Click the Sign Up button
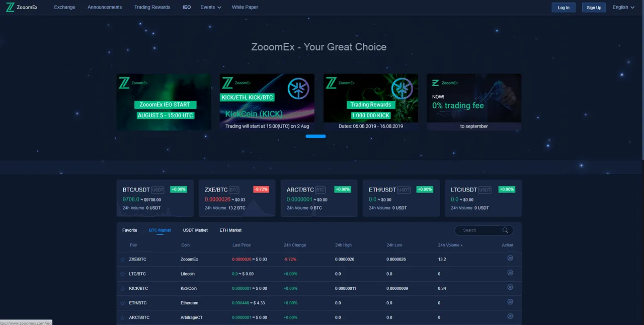Image resolution: width=644 pixels, height=325 pixels. tap(594, 8)
